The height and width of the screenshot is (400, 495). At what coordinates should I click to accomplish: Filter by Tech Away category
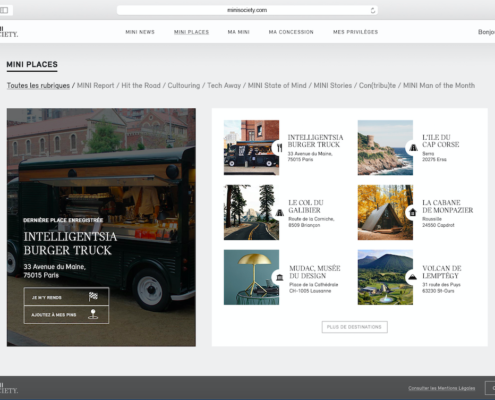click(224, 86)
